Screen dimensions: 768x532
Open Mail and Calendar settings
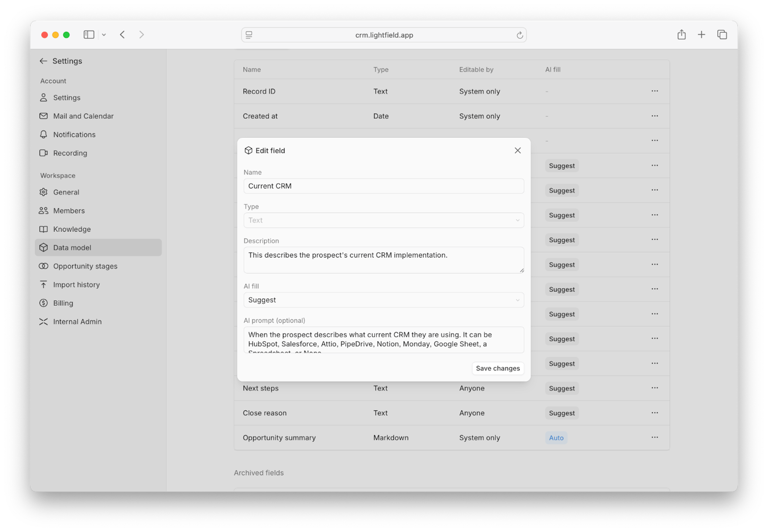pyautogui.click(x=83, y=116)
